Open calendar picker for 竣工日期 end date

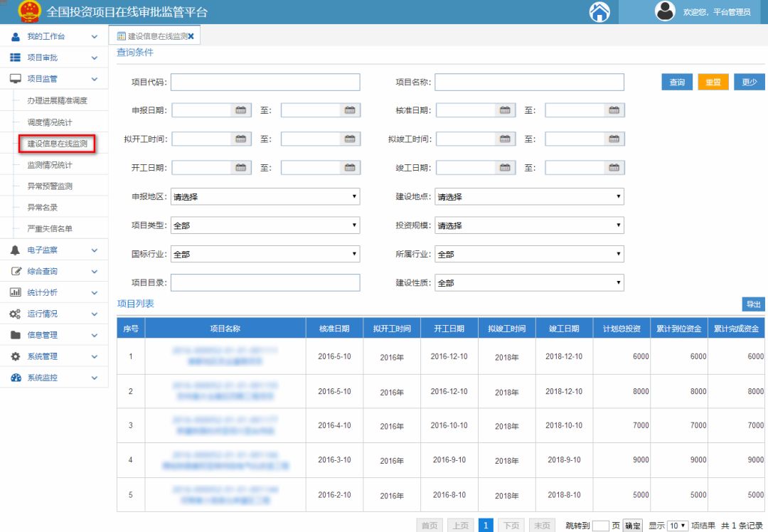pyautogui.click(x=614, y=168)
